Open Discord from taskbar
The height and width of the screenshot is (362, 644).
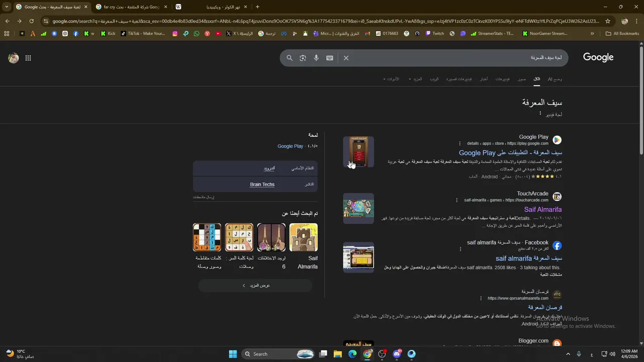point(397,354)
